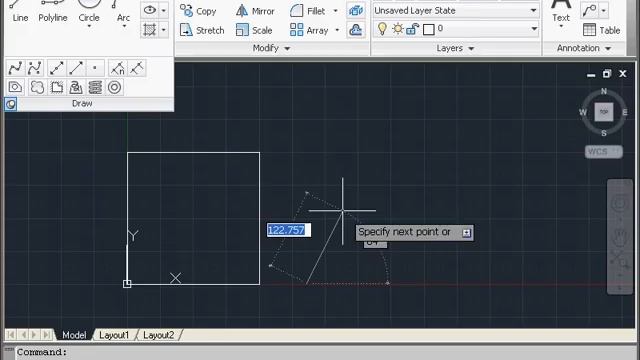Image resolution: width=640 pixels, height=360 pixels.
Task: Activate the Copy command
Action: (198, 11)
